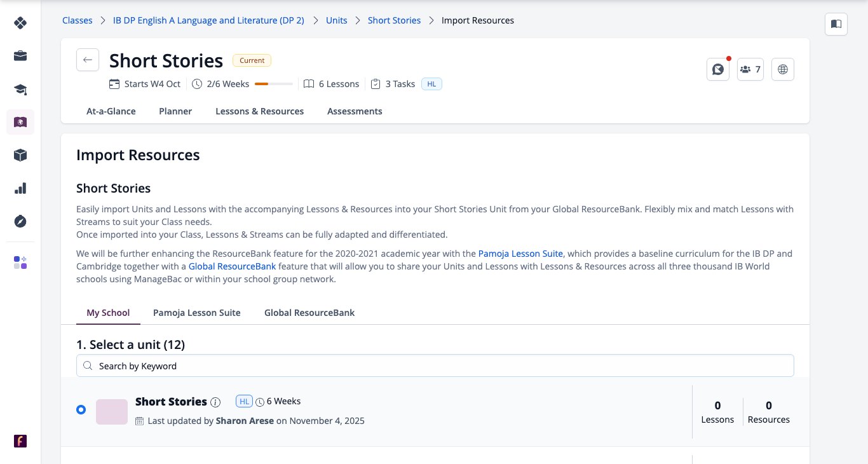Open the cube icon in sidebar

pos(20,155)
